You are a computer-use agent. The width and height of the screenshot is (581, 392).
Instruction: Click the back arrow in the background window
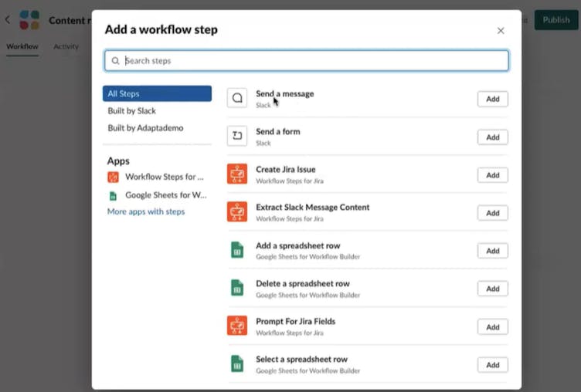[8, 19]
